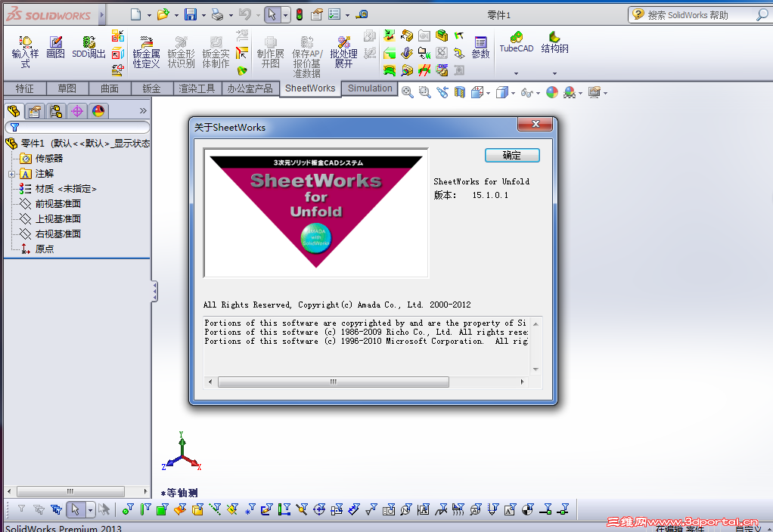Click the Section View icon

[x=459, y=92]
